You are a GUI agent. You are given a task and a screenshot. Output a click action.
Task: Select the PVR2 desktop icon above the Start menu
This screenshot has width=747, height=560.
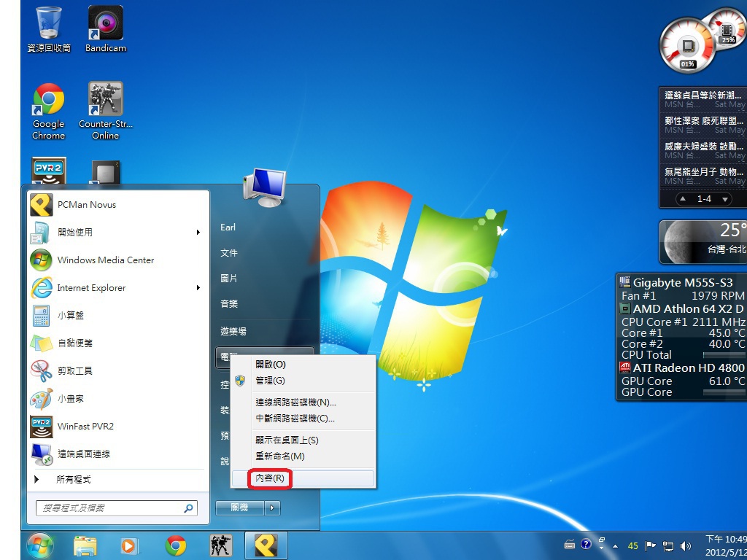[49, 171]
